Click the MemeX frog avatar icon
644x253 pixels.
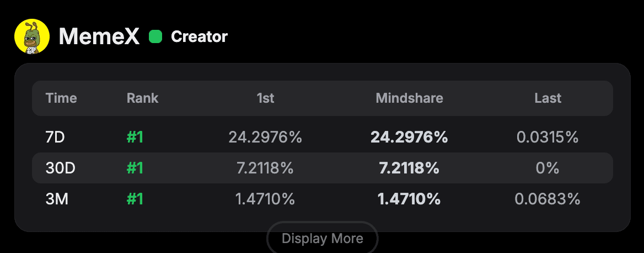pyautogui.click(x=32, y=37)
